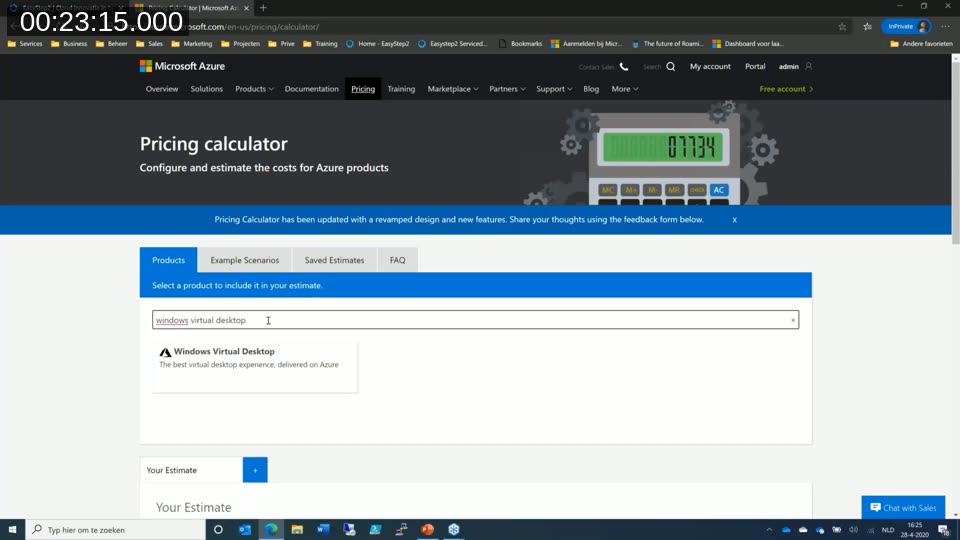Click taskbar search field
The width and height of the screenshot is (960, 540).
pyautogui.click(x=116, y=530)
